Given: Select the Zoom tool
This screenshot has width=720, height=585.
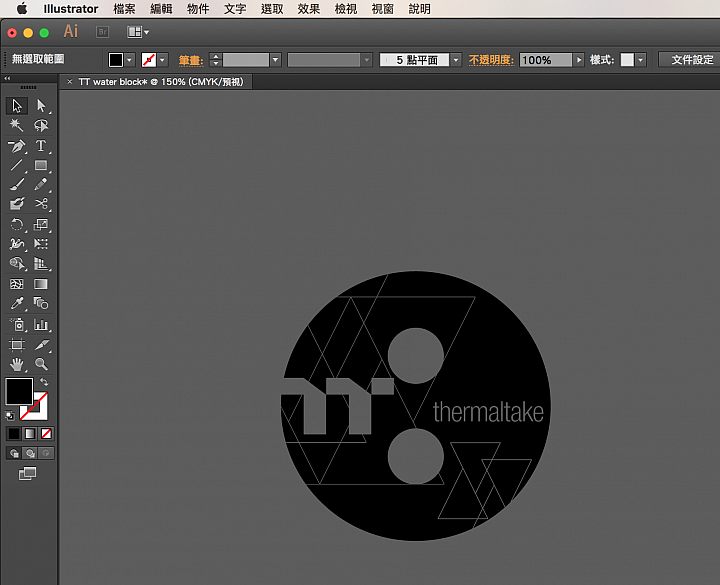Looking at the screenshot, I should [41, 365].
